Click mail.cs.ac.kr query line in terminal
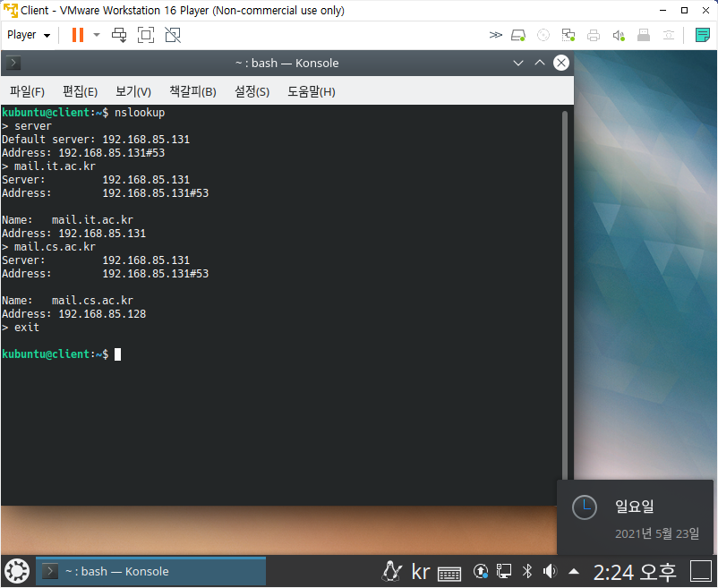 49,247
